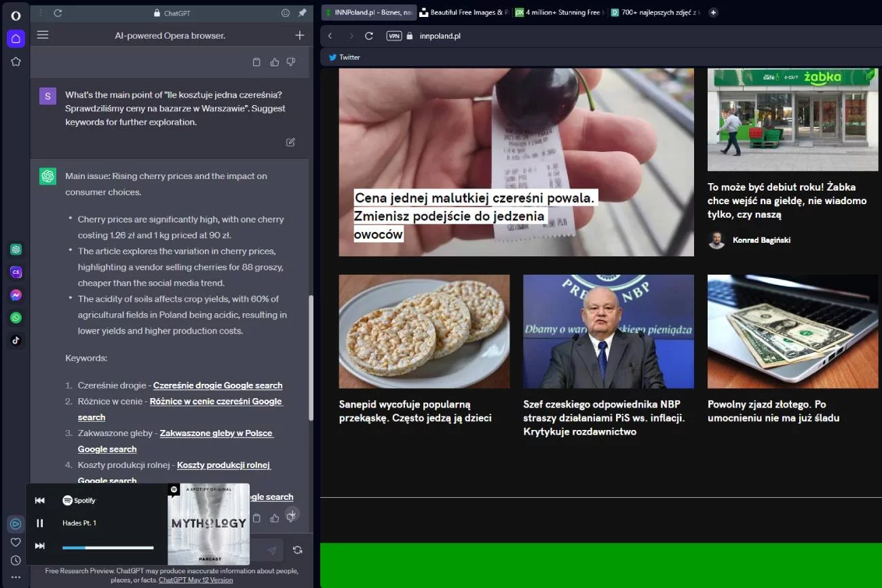Toggle the VPN badge in address bar
Screen dimensions: 882x588
(x=394, y=36)
